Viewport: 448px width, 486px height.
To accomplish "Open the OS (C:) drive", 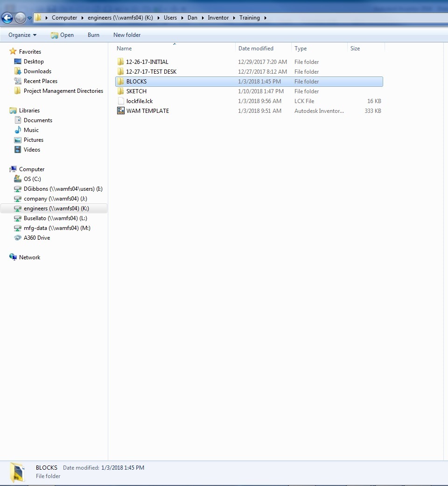I will (32, 179).
